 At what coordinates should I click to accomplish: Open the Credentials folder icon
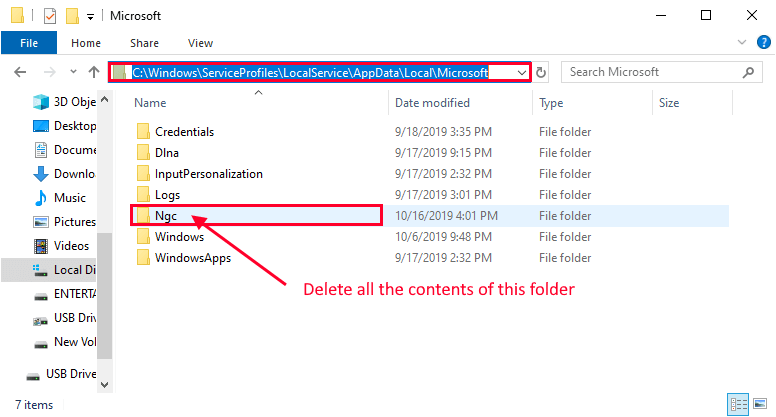click(143, 132)
